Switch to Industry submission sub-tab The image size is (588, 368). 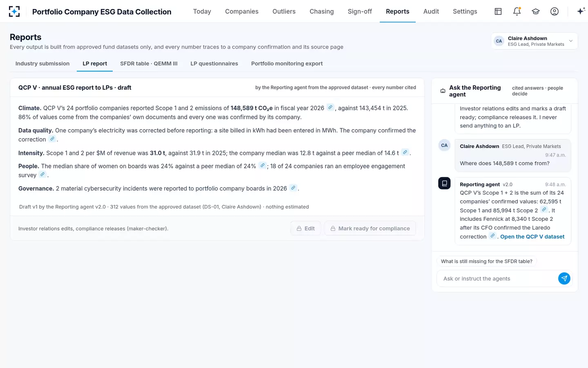(x=42, y=63)
